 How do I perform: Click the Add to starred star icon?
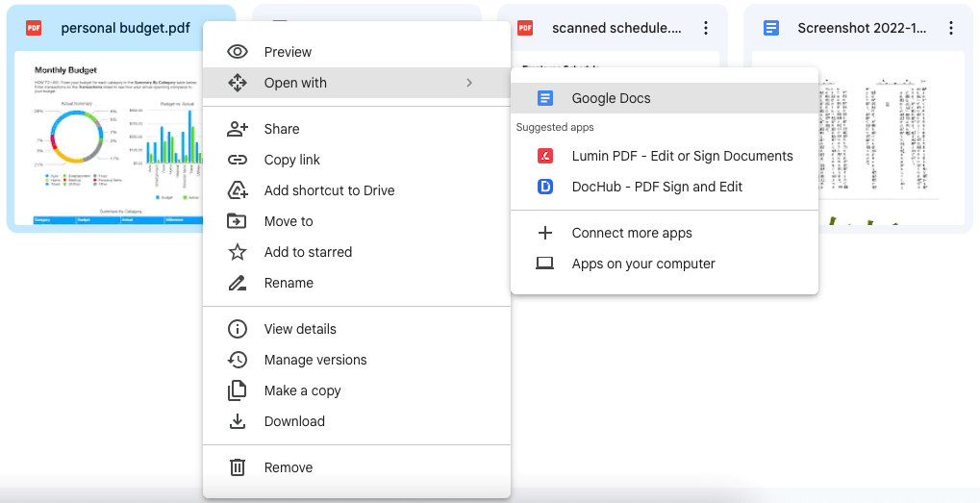pos(238,252)
